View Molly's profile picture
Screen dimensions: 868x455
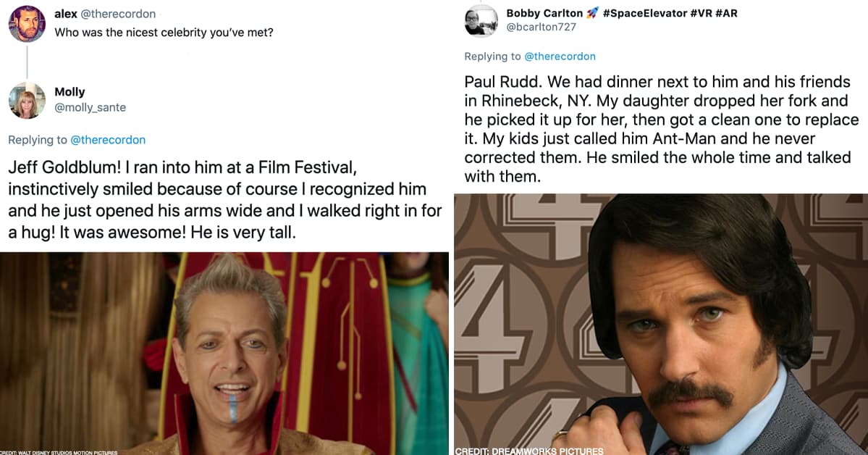click(27, 100)
